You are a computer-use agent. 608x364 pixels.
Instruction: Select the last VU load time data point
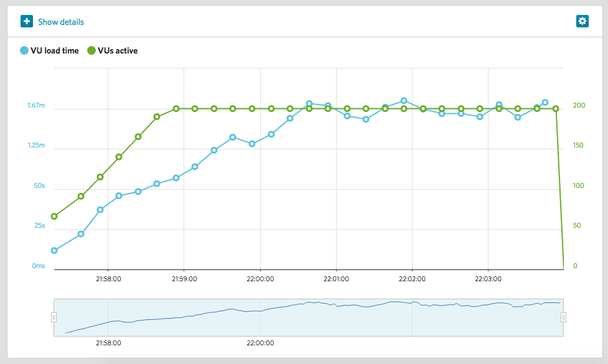(x=545, y=103)
